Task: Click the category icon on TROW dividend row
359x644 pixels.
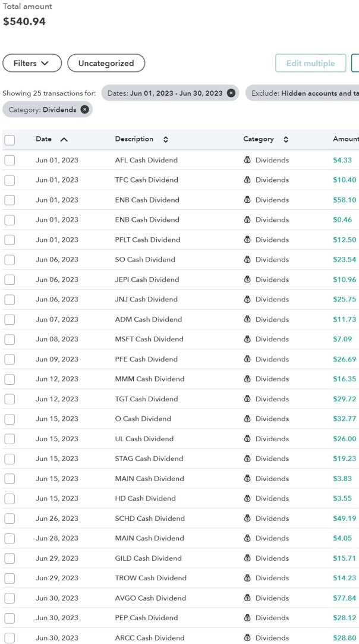Action: click(x=247, y=578)
